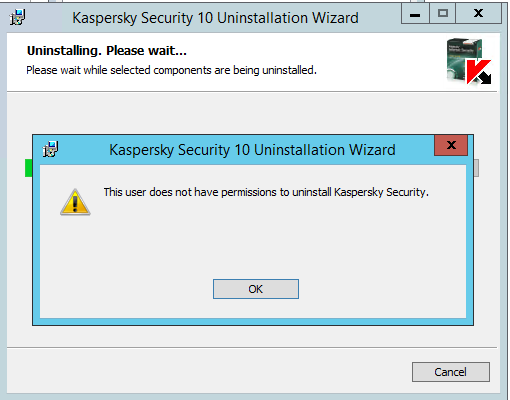Close the permissions error dialog with the red X

451,145
